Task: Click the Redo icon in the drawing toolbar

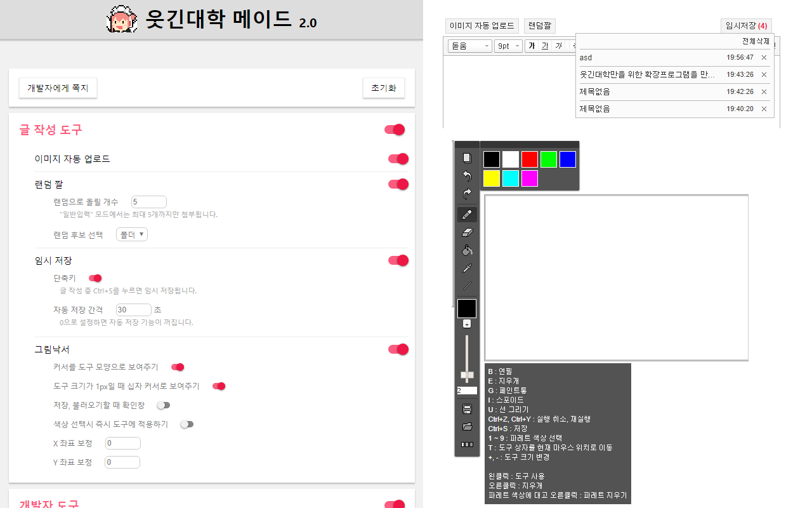Action: 467,194
